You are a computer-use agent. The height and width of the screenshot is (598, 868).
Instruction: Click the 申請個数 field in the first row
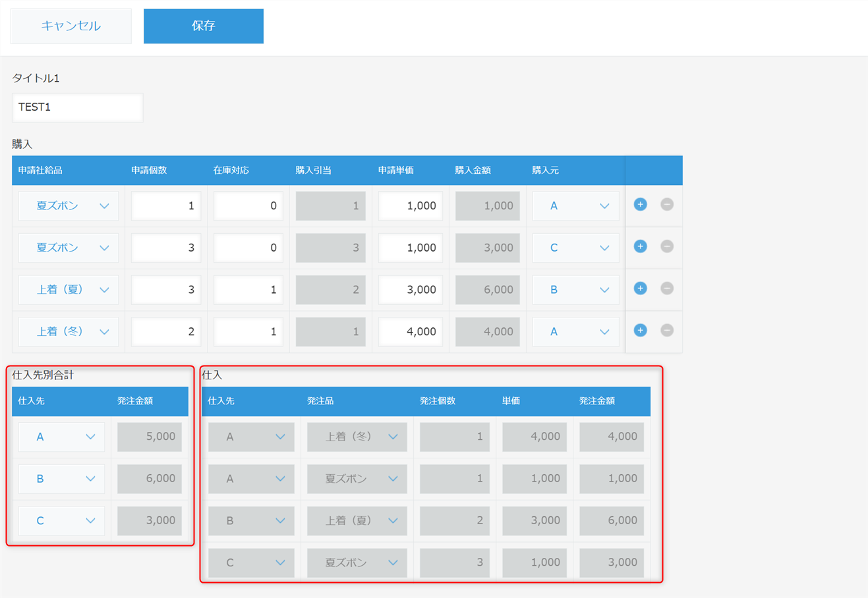(x=166, y=206)
